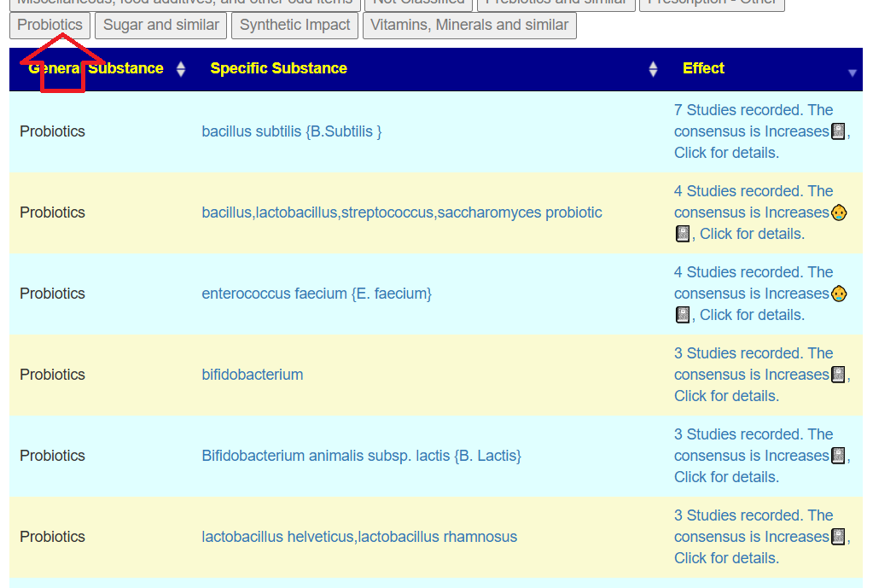This screenshot has height=588, width=873.
Task: Click the notebook icon in bacillus subtilis row
Action: [838, 131]
